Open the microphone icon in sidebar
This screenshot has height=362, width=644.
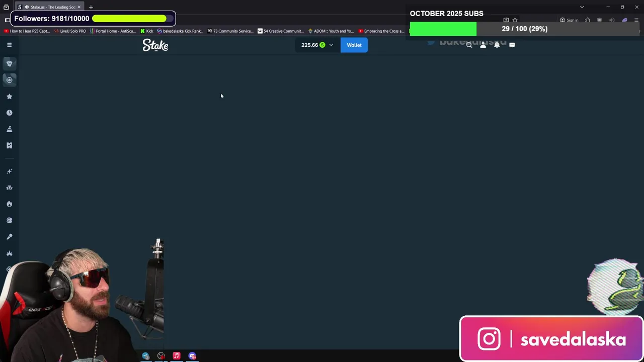point(9,237)
